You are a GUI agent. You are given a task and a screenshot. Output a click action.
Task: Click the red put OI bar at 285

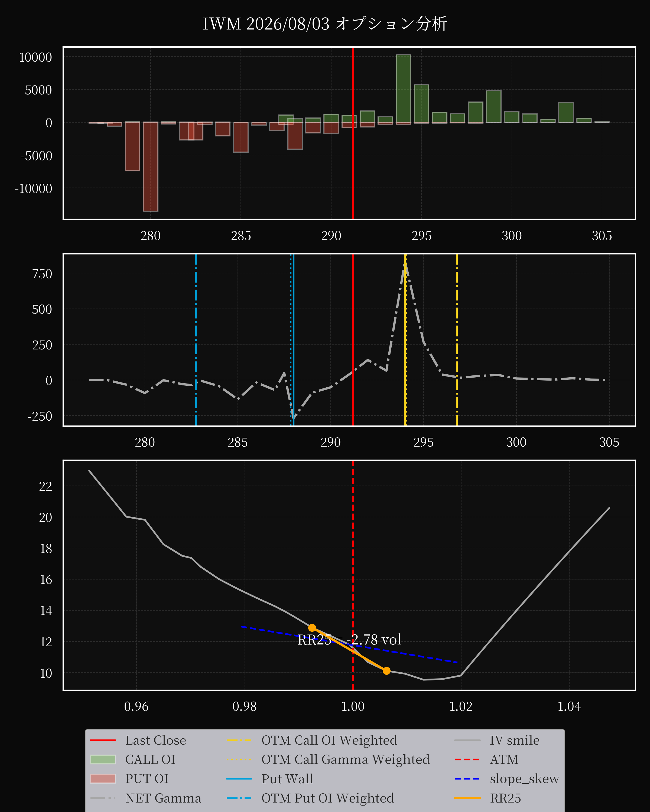(241, 137)
